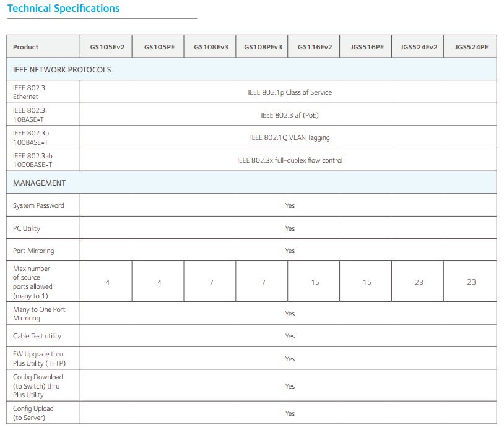Click the MANAGEMENT section header
The height and width of the screenshot is (430, 504).
pyautogui.click(x=40, y=183)
